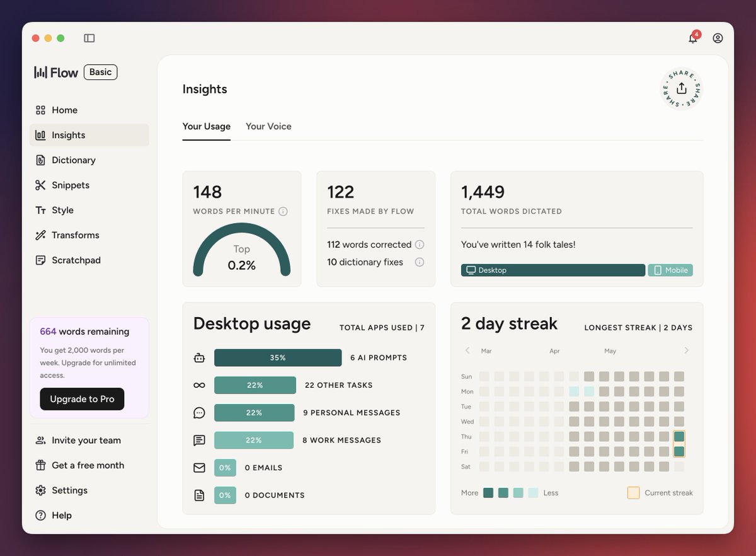
Task: Go to next months in streak calendar
Action: (x=687, y=350)
